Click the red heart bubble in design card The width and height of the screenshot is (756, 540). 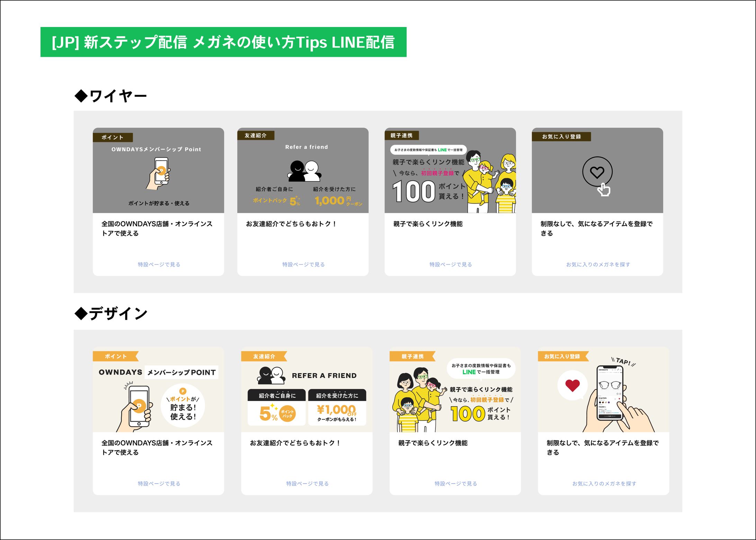[x=573, y=386]
